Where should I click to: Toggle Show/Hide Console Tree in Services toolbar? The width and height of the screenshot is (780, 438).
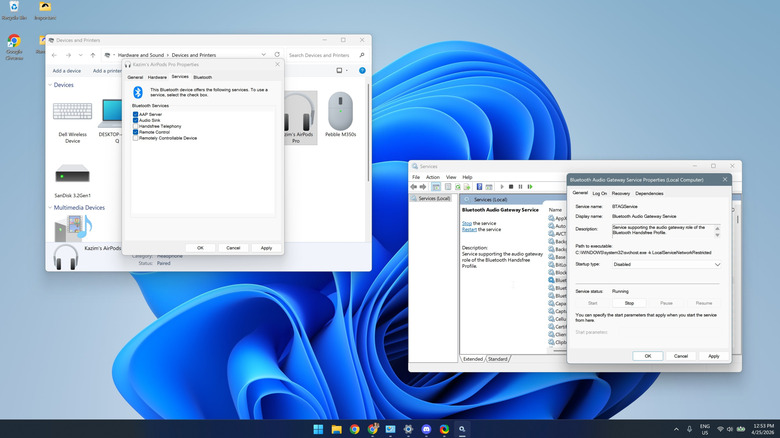pos(436,187)
